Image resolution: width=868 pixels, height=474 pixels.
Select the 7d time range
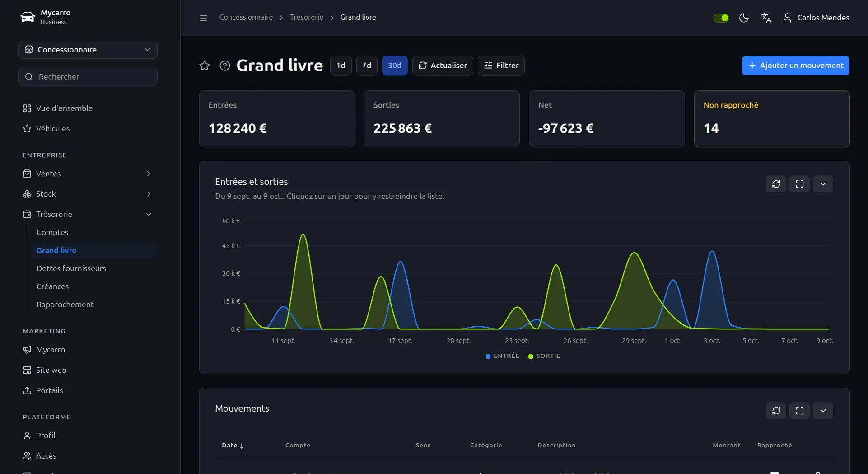click(367, 66)
